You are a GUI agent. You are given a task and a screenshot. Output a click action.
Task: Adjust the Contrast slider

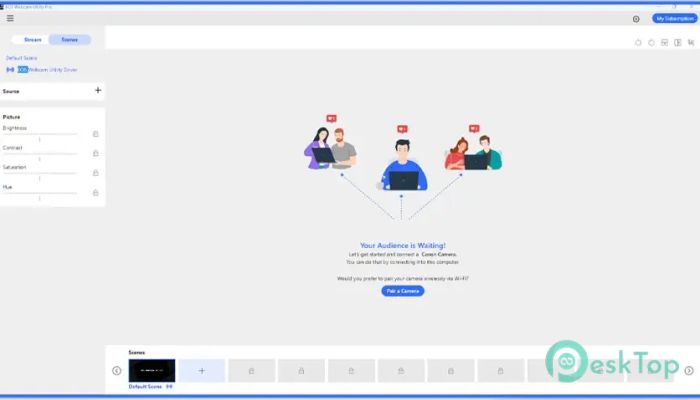(x=40, y=154)
